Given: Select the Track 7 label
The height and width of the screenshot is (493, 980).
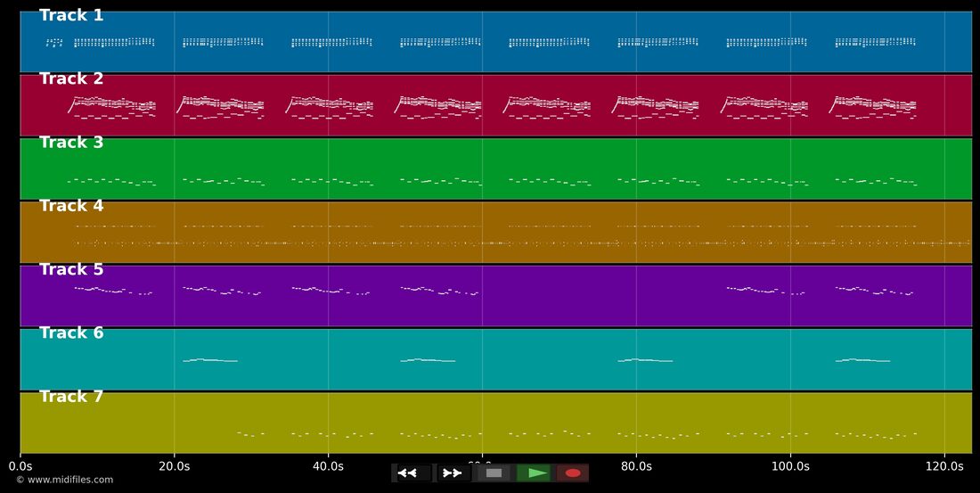Looking at the screenshot, I should (71, 397).
